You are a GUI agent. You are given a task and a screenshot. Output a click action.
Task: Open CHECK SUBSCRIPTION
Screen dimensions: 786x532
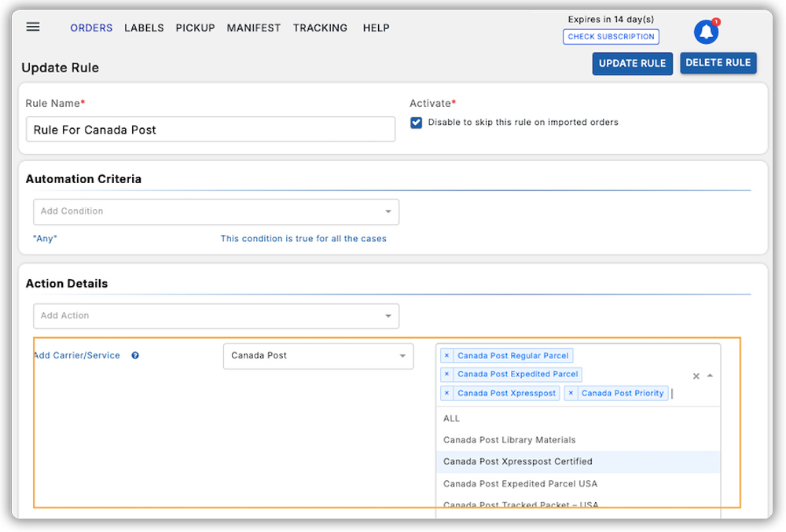611,36
